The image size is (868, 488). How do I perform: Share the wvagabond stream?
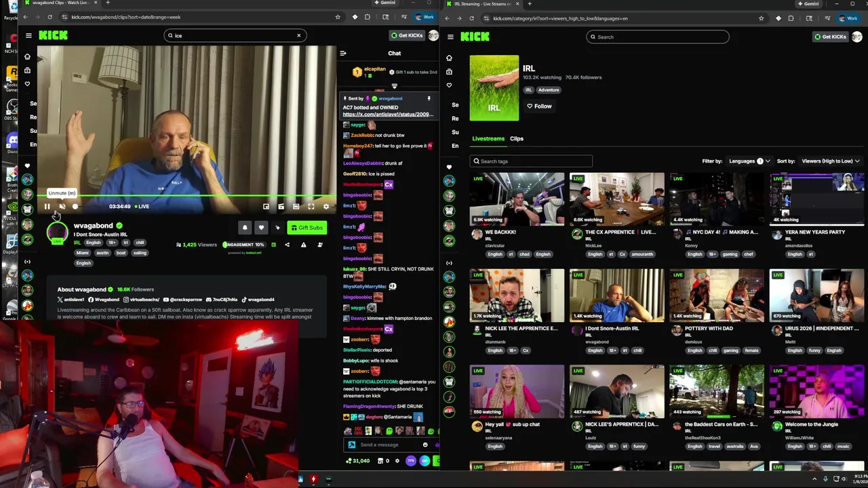[287, 245]
